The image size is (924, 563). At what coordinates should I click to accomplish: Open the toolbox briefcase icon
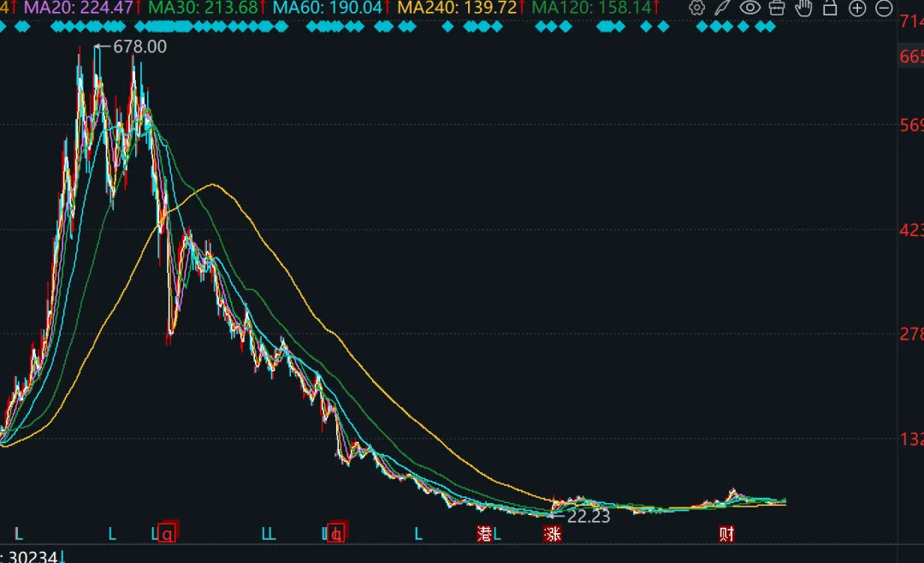click(777, 9)
